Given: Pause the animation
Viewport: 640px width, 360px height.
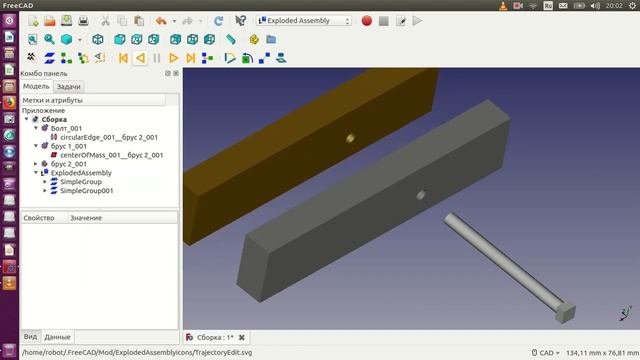Looking at the screenshot, I should tap(157, 58).
